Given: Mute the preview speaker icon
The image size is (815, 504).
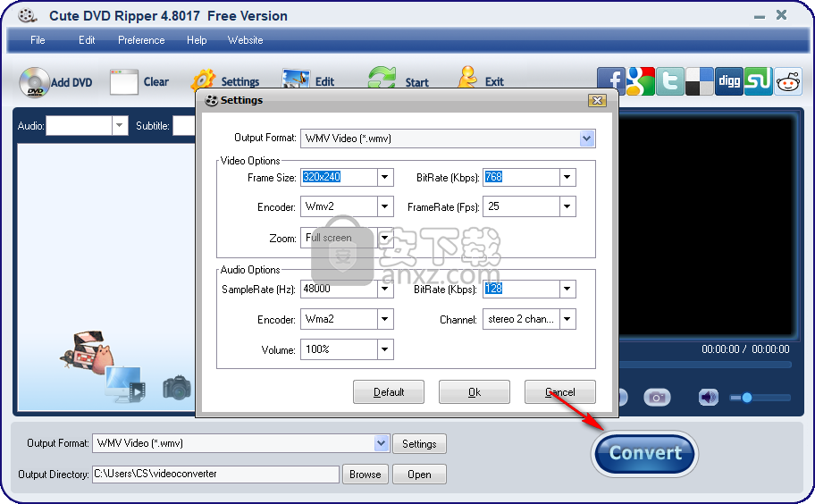Looking at the screenshot, I should 708,398.
